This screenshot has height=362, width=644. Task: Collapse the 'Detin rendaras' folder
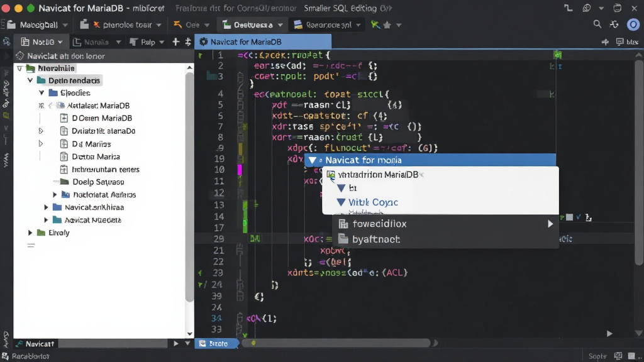(x=30, y=80)
